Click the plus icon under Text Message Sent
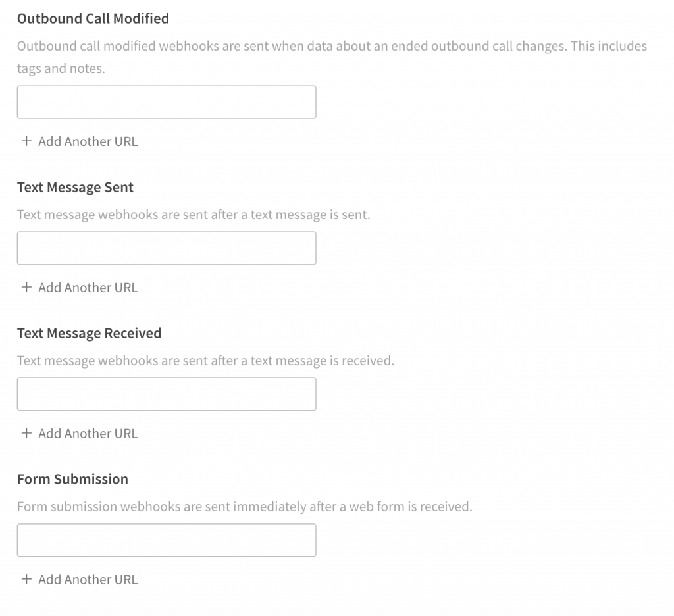Screen dimensions: 674x616 tap(26, 287)
